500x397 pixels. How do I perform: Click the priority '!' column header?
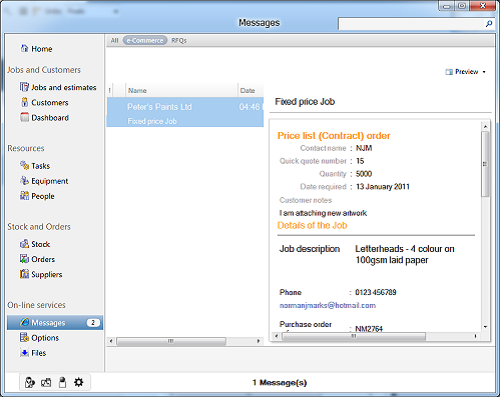tap(110, 90)
